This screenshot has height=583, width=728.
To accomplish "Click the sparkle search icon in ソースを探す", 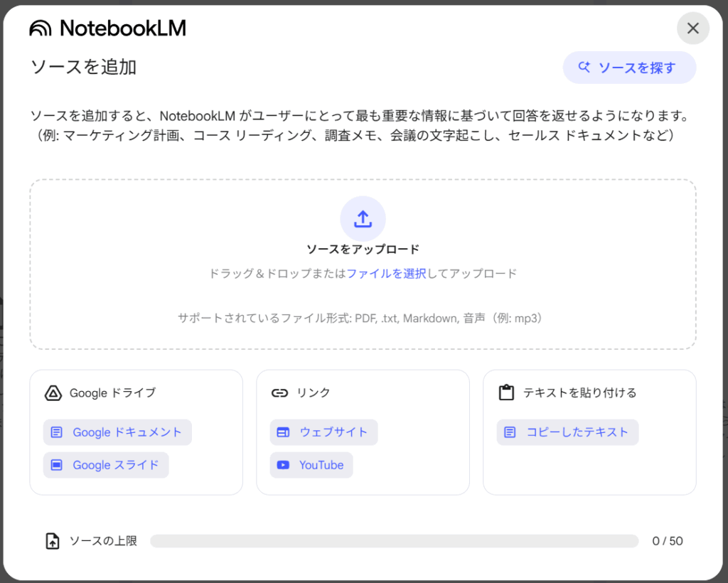I will 584,68.
